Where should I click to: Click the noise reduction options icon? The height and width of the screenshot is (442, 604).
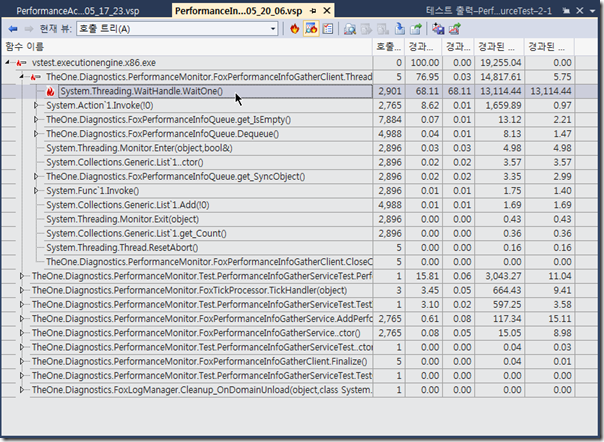pyautogui.click(x=328, y=29)
